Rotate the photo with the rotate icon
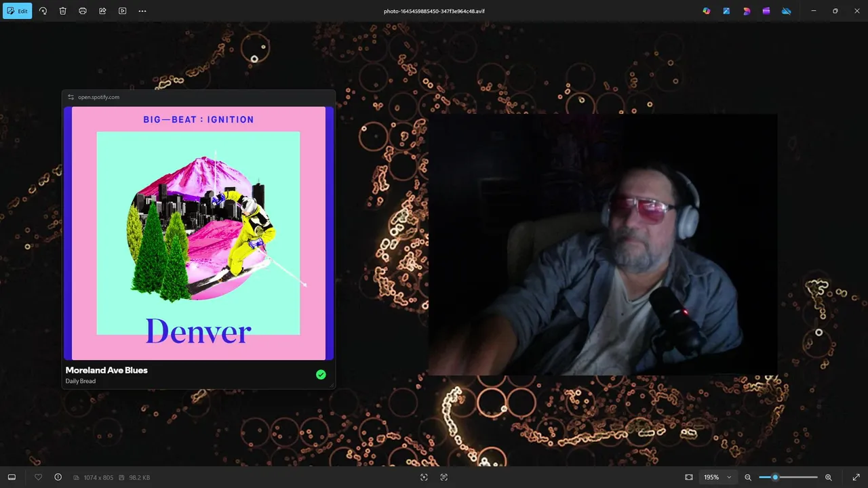Viewport: 868px width, 488px height. pos(43,11)
